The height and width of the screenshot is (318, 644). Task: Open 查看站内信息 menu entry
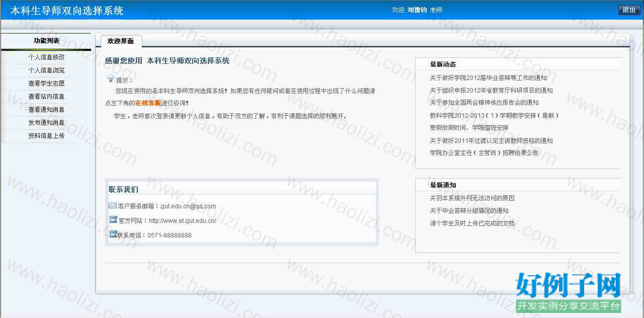[46, 97]
